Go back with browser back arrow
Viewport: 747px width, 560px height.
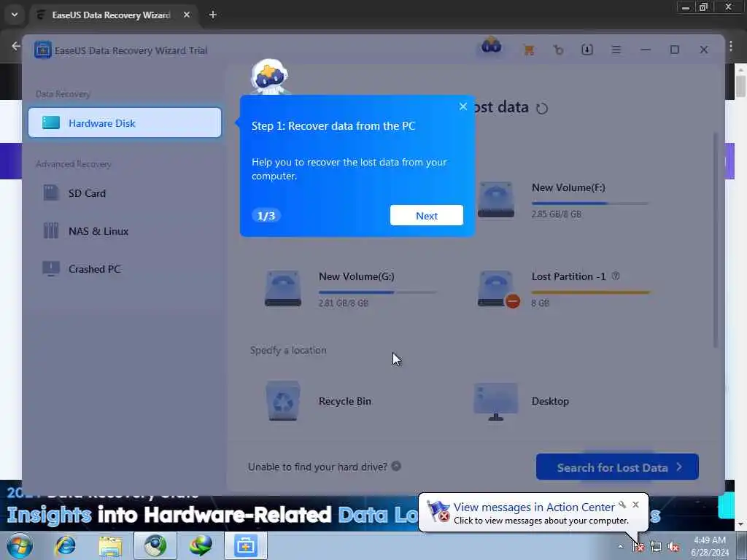16,46
